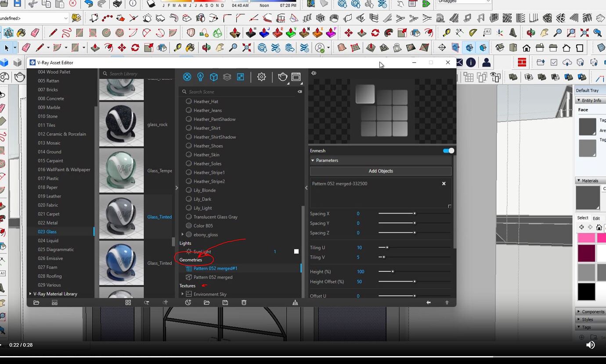Viewport: 606px width, 364px height.
Task: Select the Heather_Shirt scene item radio
Action: (189, 128)
